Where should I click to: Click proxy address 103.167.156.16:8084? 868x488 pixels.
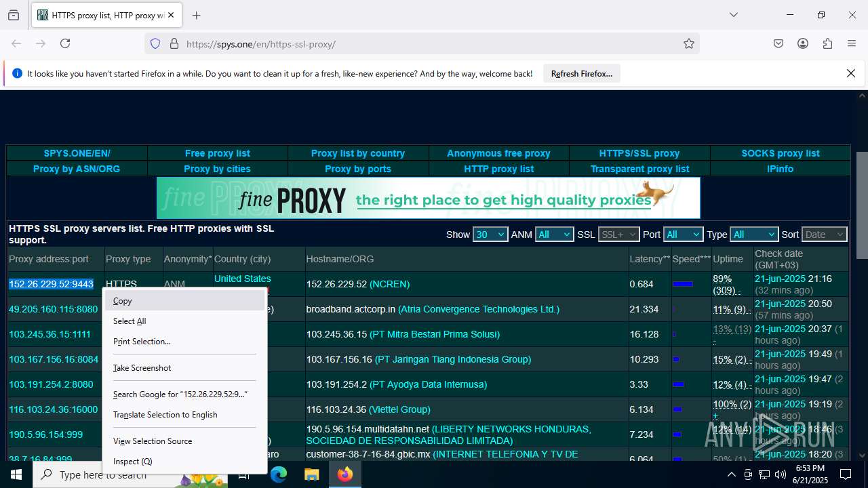tap(54, 359)
